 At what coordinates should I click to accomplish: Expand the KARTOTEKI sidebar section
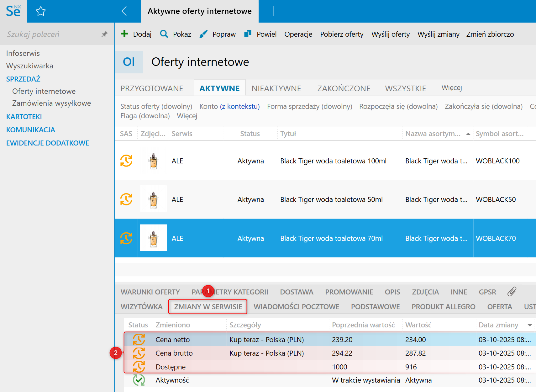[x=24, y=117]
